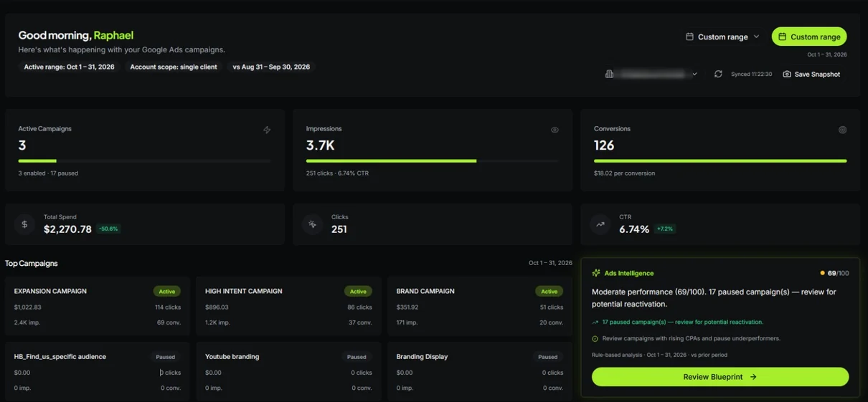Click the eye icon on Impressions card
868x402 pixels.
point(555,130)
